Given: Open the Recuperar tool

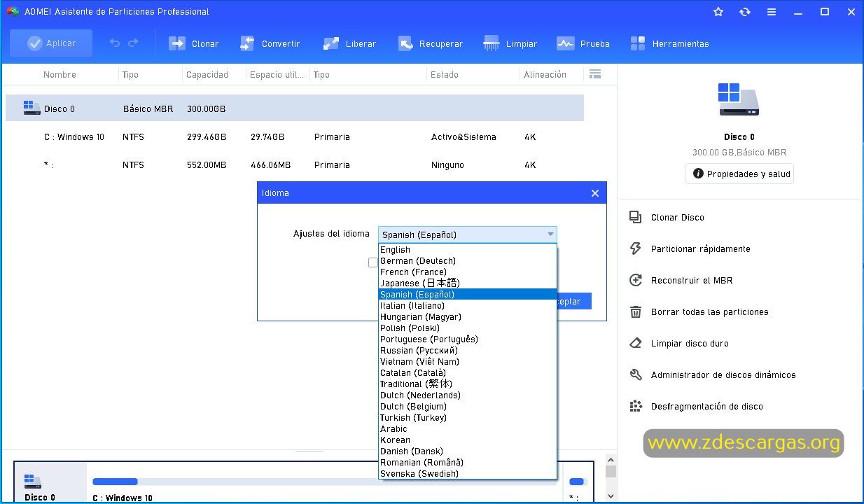Looking at the screenshot, I should click(431, 43).
